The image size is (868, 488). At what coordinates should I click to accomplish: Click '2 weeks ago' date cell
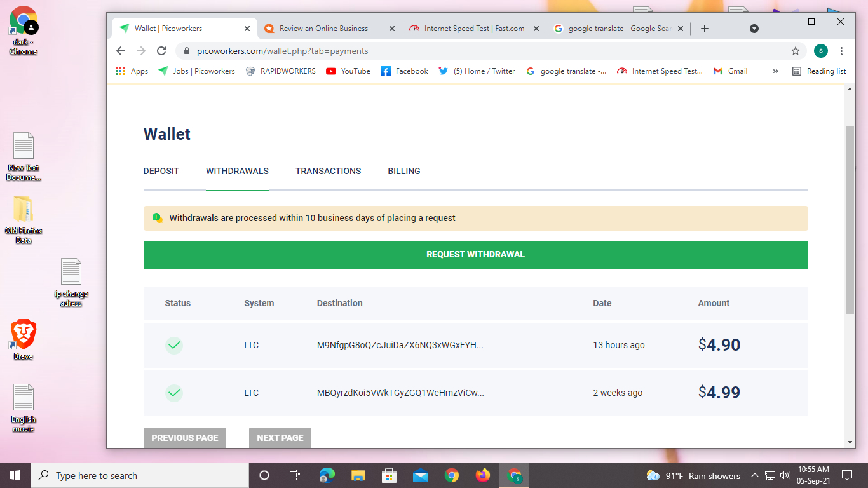618,393
